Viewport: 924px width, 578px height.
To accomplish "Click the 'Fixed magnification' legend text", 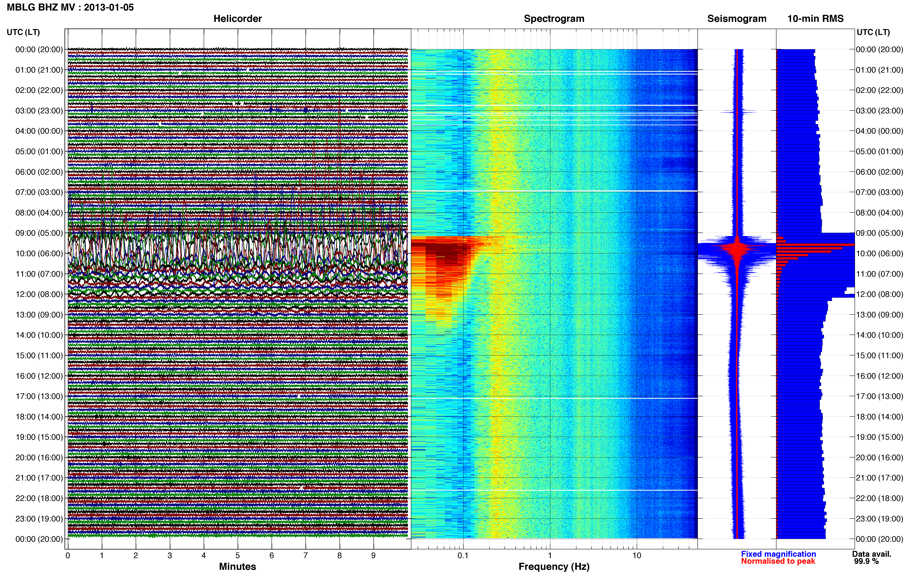I will coord(778,554).
